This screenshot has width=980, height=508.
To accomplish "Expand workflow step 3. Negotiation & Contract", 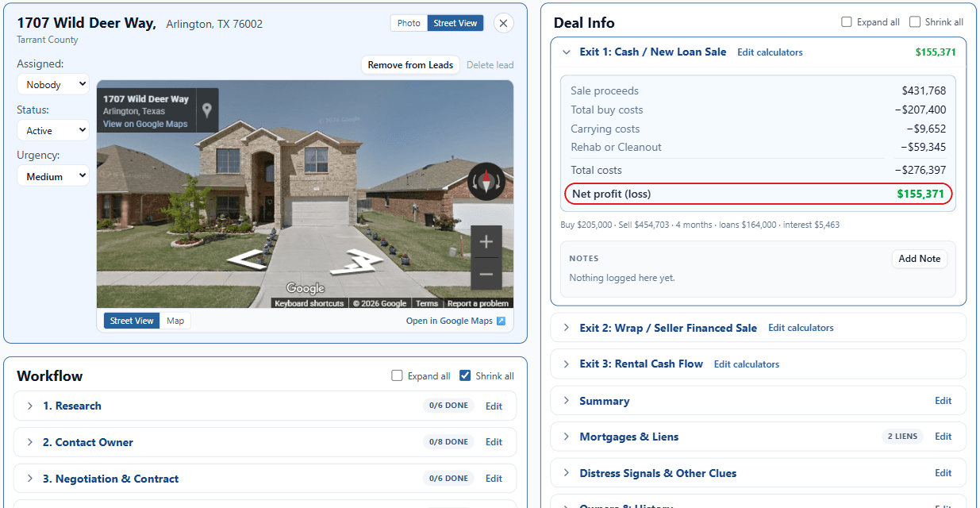I will coord(30,479).
